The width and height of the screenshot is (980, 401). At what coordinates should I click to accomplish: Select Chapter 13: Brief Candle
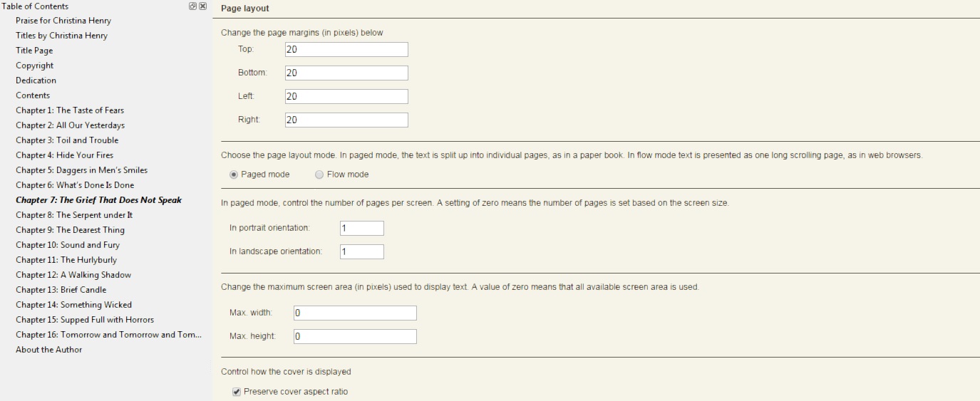pyautogui.click(x=61, y=290)
